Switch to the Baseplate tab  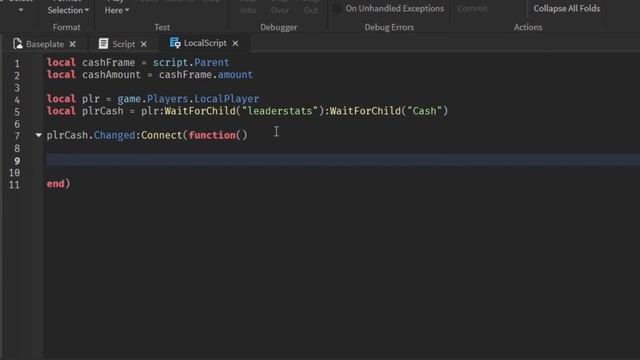click(x=45, y=44)
